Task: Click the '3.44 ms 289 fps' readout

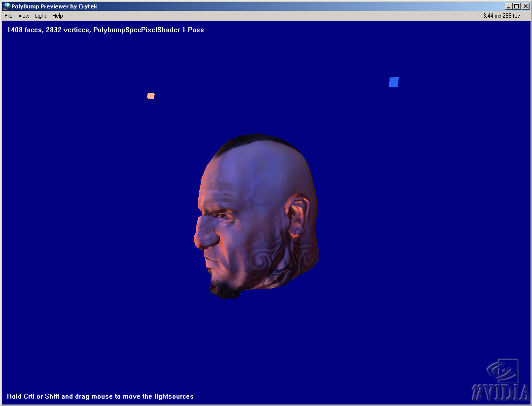Action: click(x=501, y=16)
